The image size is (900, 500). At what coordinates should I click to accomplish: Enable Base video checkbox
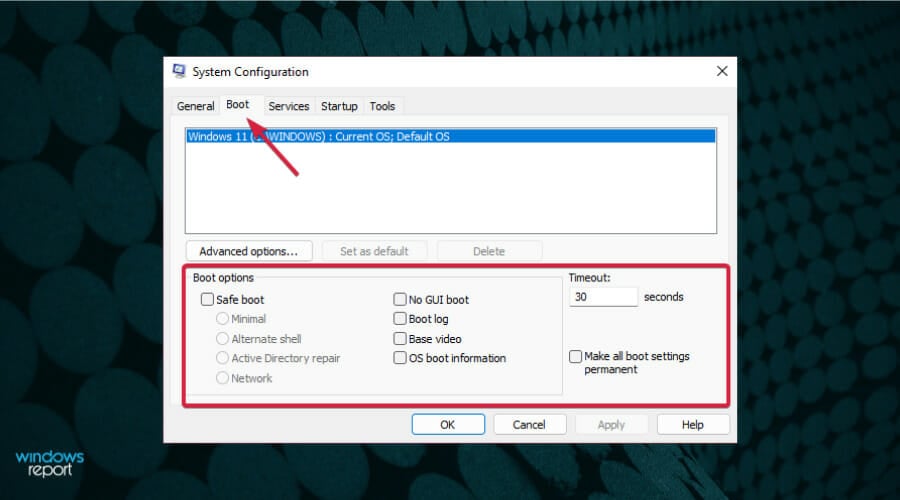(400, 339)
